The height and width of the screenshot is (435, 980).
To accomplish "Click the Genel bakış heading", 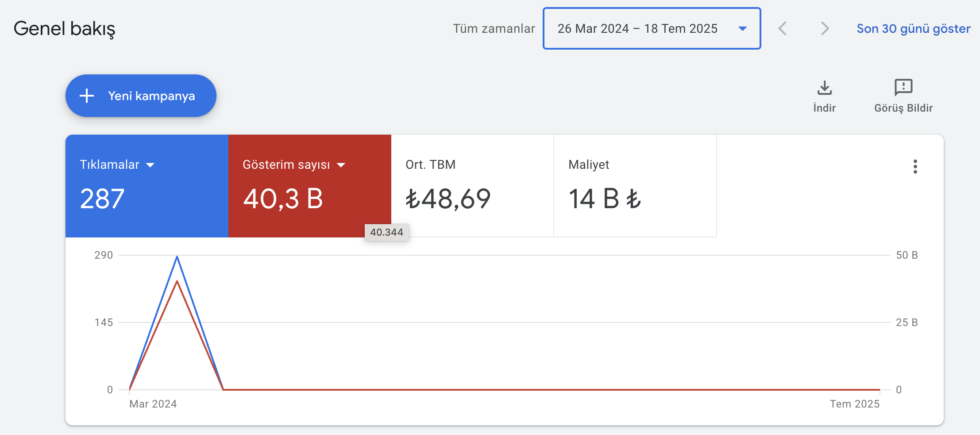I will [x=65, y=29].
